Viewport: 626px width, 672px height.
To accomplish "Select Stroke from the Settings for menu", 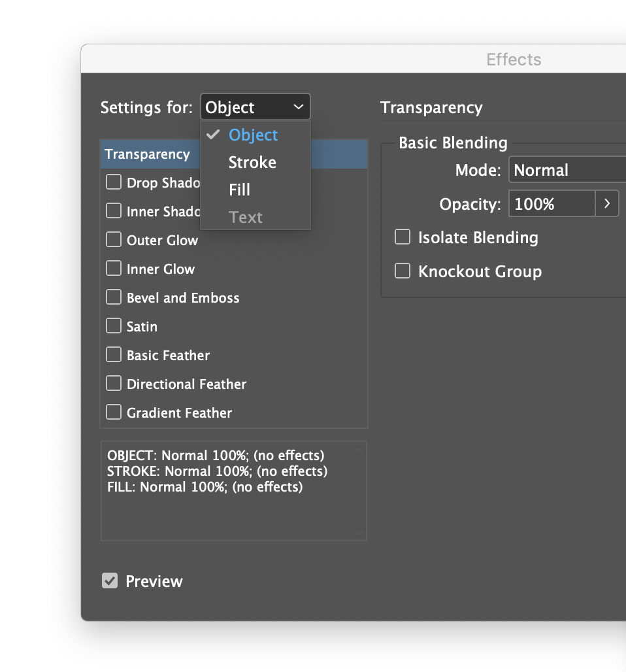I will (252, 162).
